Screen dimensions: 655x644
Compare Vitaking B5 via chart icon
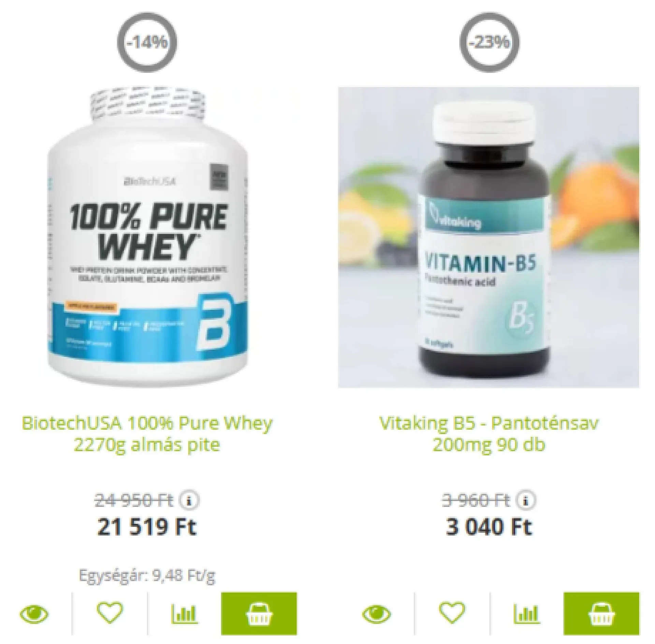527,613
